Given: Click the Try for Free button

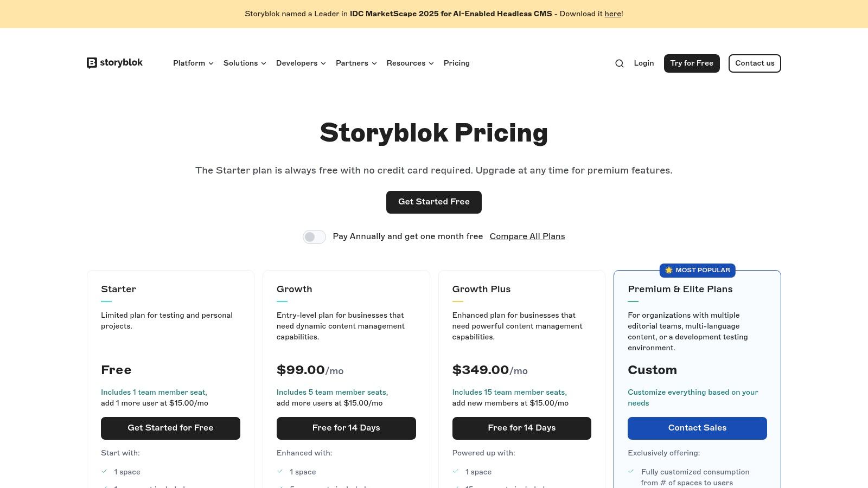Looking at the screenshot, I should (x=692, y=63).
